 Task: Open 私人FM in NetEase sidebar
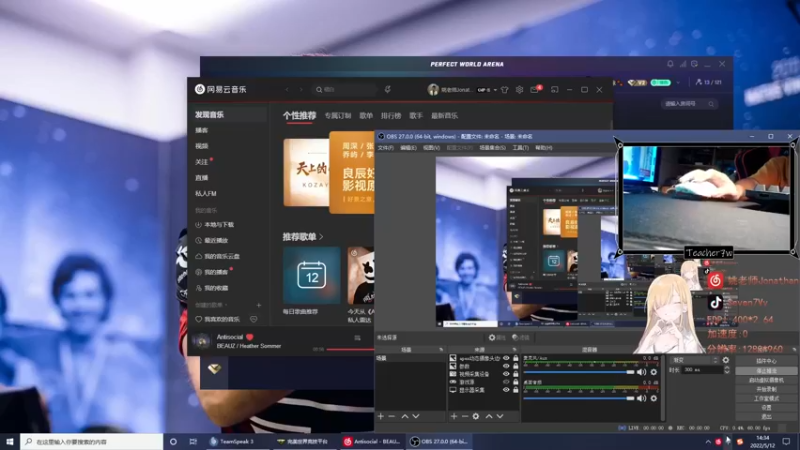click(x=206, y=194)
